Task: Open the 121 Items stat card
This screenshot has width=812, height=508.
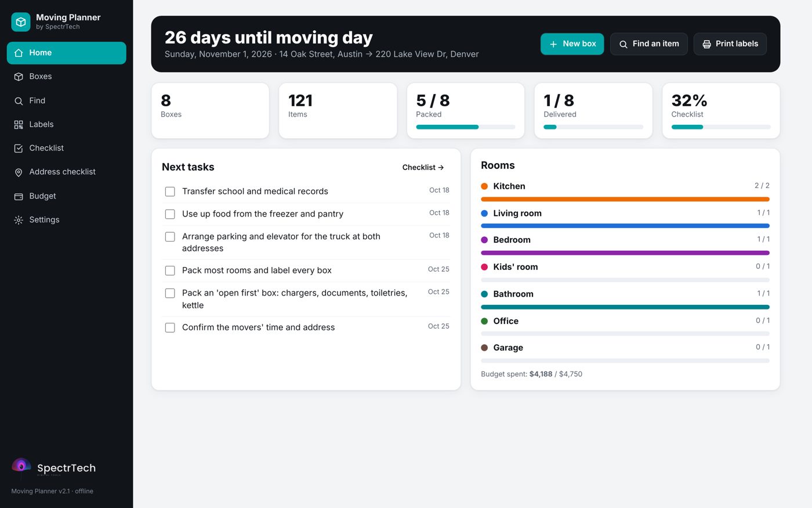Action: [338, 110]
